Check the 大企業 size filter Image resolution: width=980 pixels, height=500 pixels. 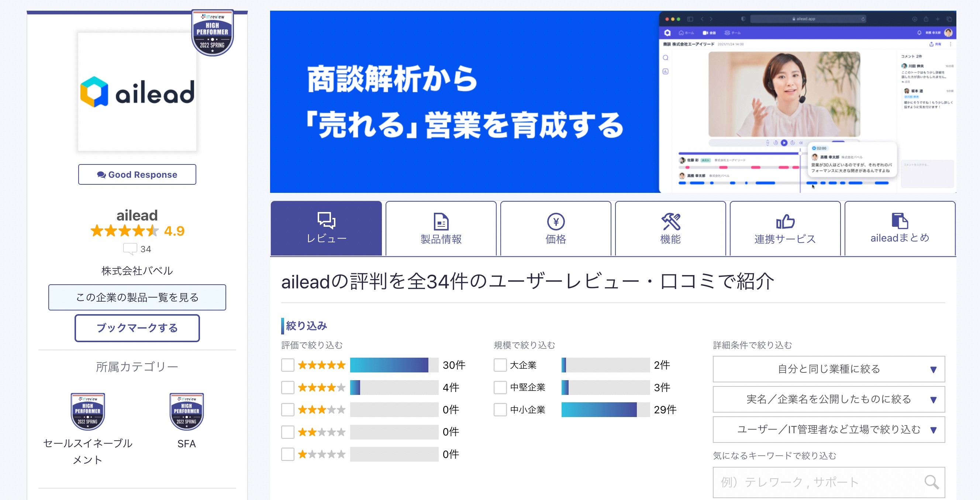(500, 365)
